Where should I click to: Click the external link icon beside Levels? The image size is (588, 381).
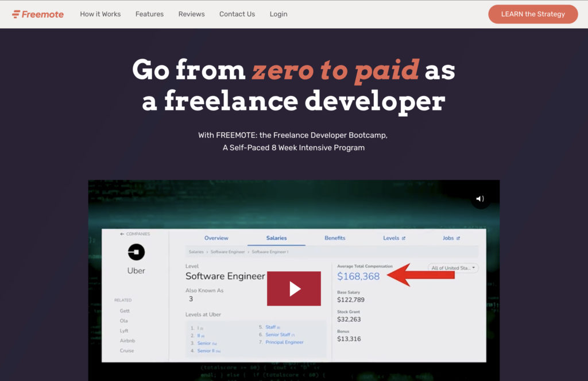coord(403,238)
